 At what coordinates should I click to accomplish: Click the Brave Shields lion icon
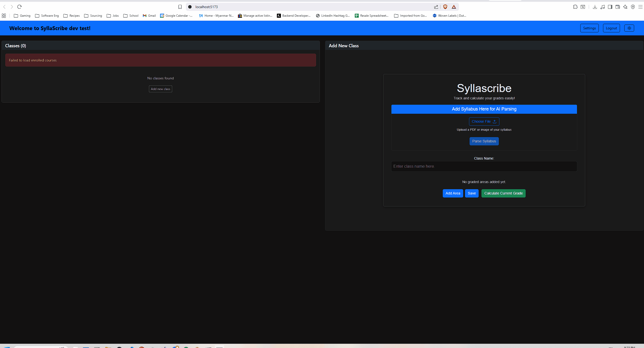(445, 7)
